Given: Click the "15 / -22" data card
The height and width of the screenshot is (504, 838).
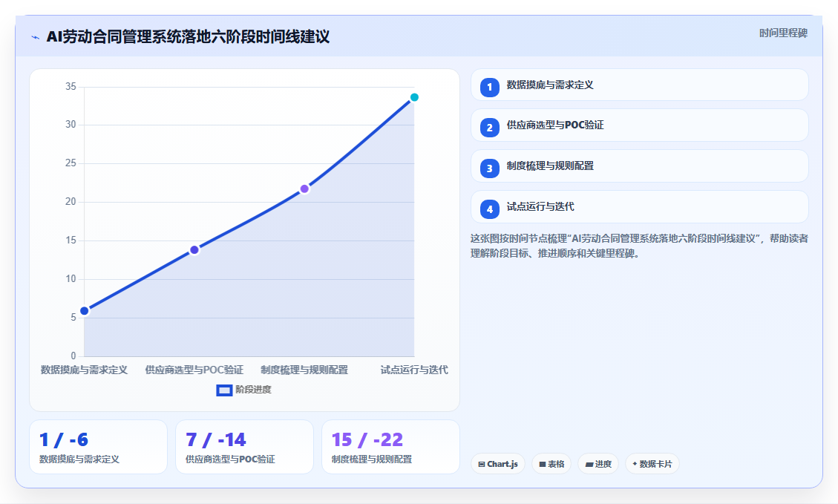Looking at the screenshot, I should [390, 447].
